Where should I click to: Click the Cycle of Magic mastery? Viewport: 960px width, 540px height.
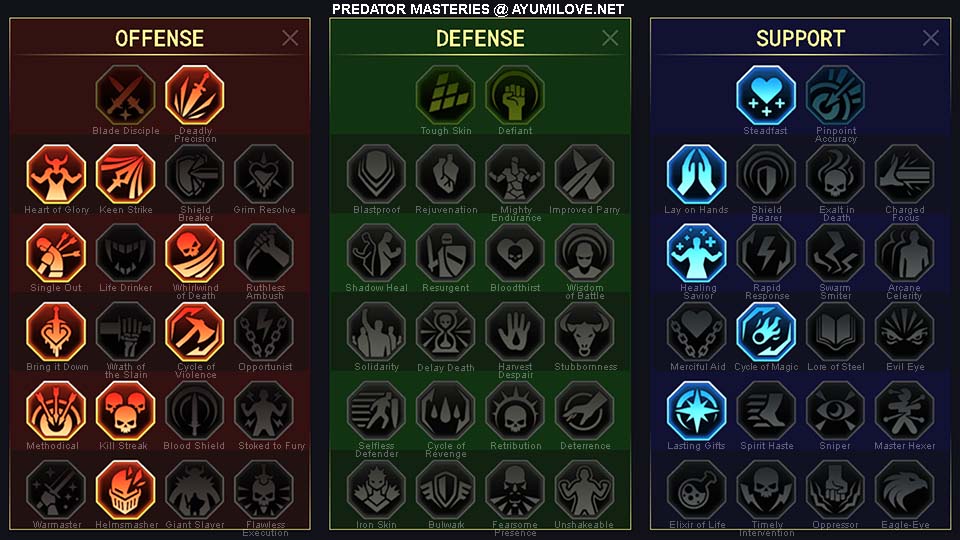pos(766,332)
